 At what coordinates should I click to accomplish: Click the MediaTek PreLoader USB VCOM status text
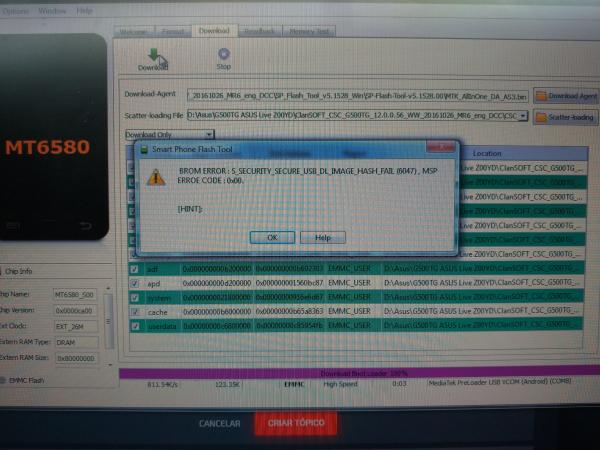pos(500,382)
